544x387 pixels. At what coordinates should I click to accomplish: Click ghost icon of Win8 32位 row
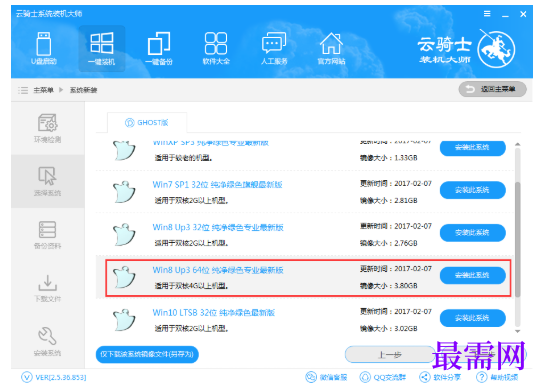(124, 235)
